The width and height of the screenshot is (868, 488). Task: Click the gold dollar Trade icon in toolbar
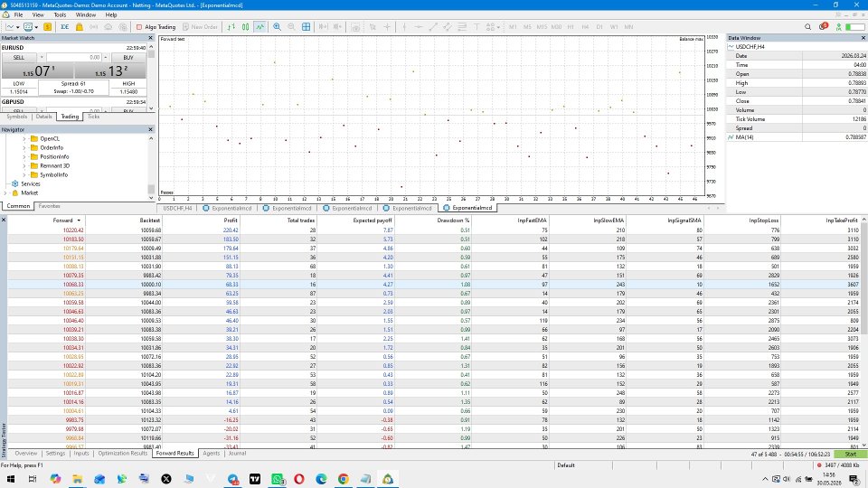coord(48,26)
